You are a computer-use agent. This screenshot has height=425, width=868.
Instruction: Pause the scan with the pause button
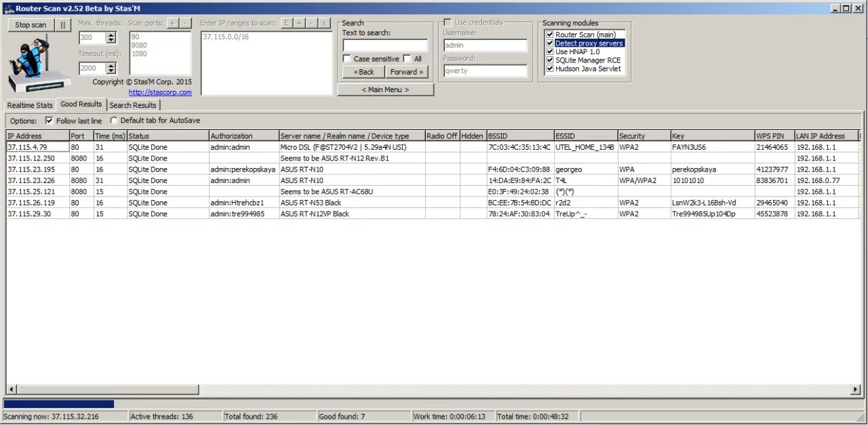pos(62,24)
